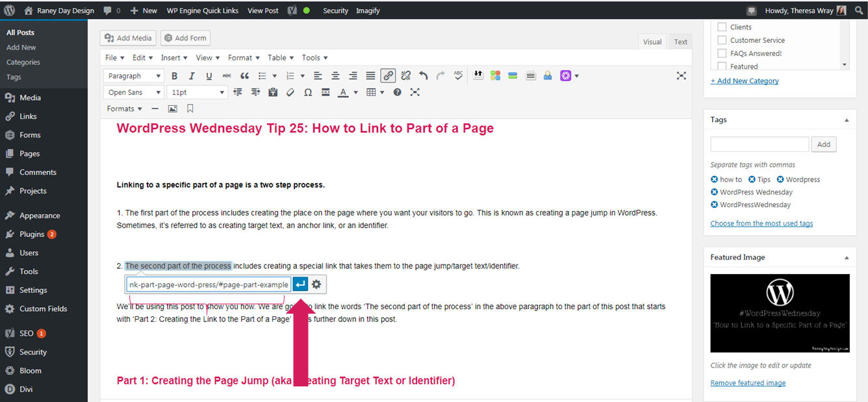
Task: Decrease paragraph indent
Action: click(x=237, y=92)
